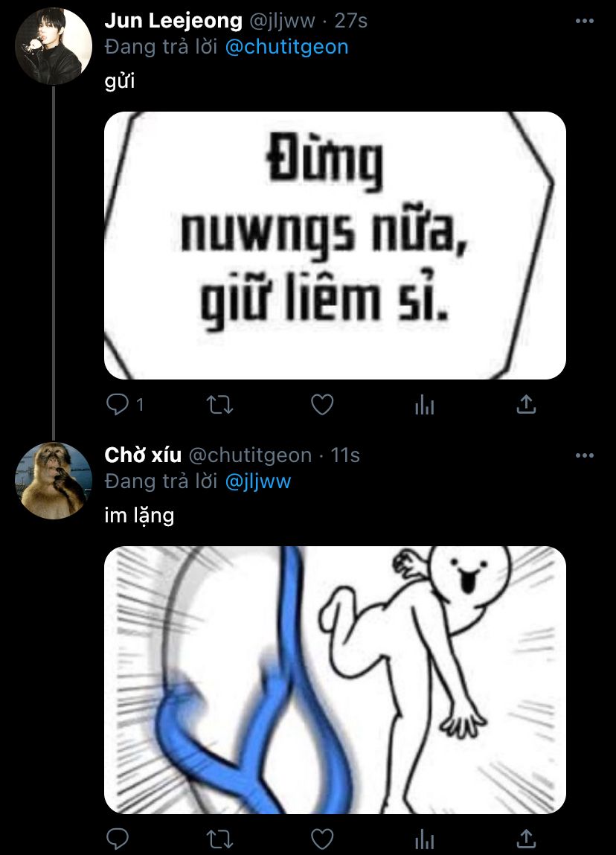Like Jun Leejeong's tweet
This screenshot has width=616, height=855.
pyautogui.click(x=321, y=404)
